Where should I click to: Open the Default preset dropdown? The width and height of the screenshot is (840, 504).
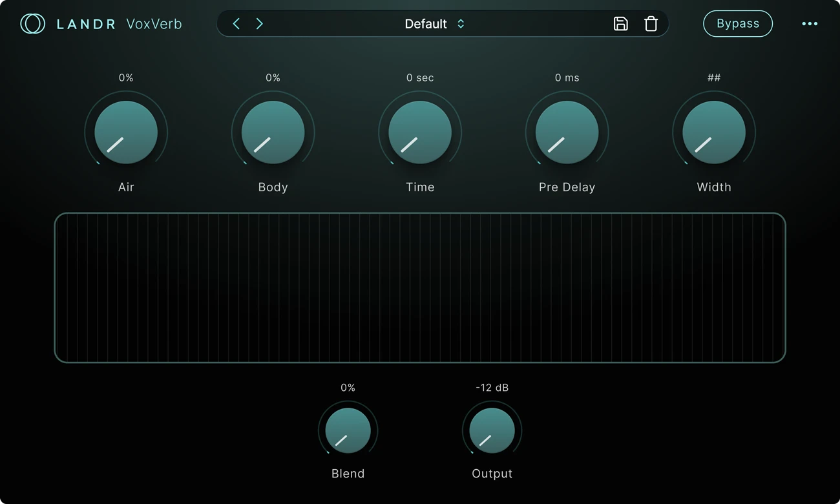pyautogui.click(x=434, y=24)
